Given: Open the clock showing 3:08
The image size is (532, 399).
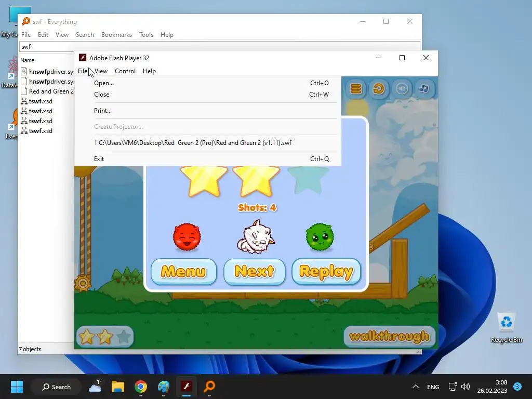Looking at the screenshot, I should (x=492, y=387).
